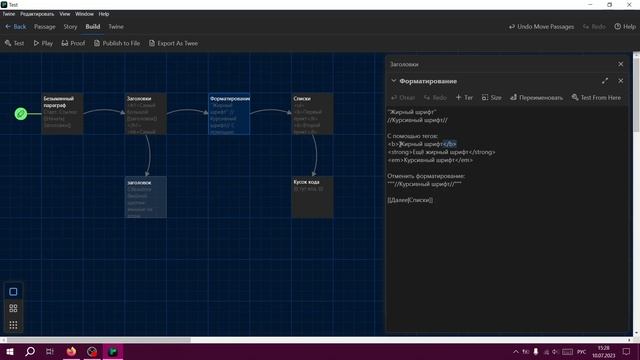Click the horizontal scrollbar of story map
This screenshot has height=360, width=640.
tap(98, 340)
